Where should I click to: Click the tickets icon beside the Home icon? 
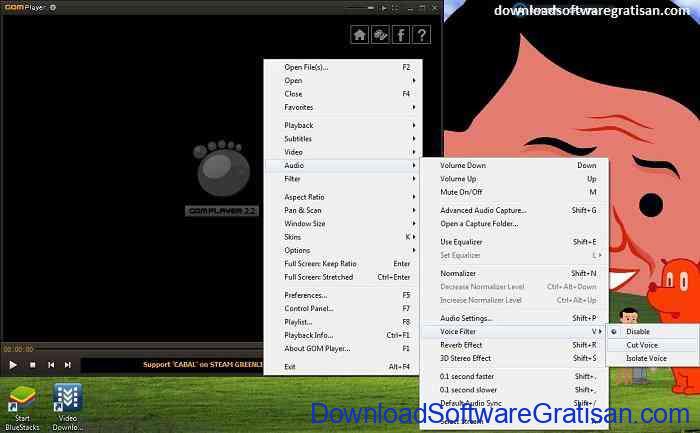tap(380, 35)
